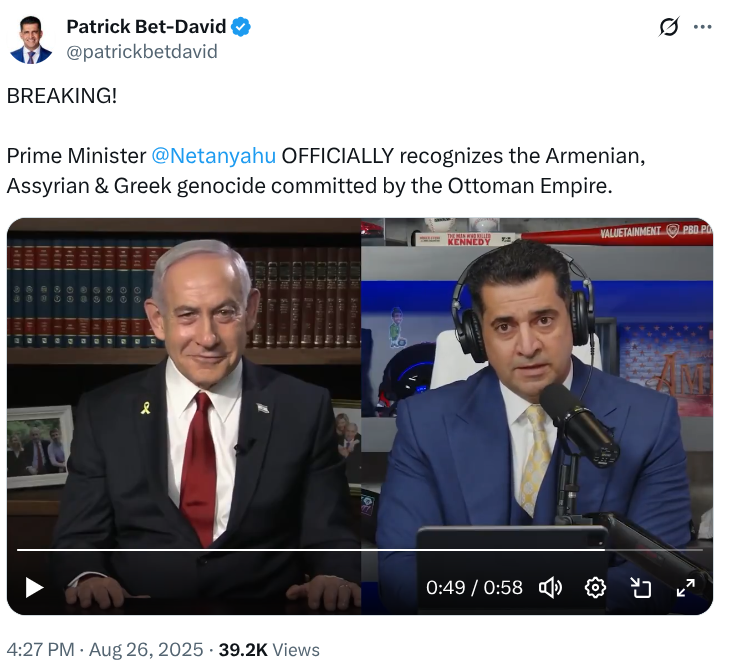Viewport: 729px width, 669px height.
Task: Open the @Netanyahu mention link
Action: (214, 156)
